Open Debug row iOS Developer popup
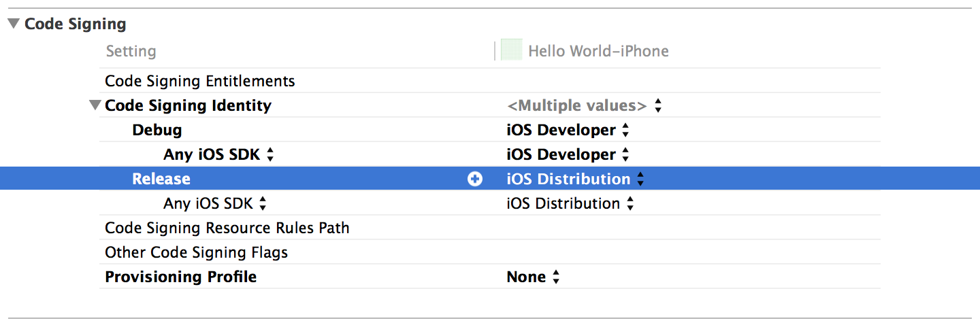Screen dimensions: 980x325 568,130
